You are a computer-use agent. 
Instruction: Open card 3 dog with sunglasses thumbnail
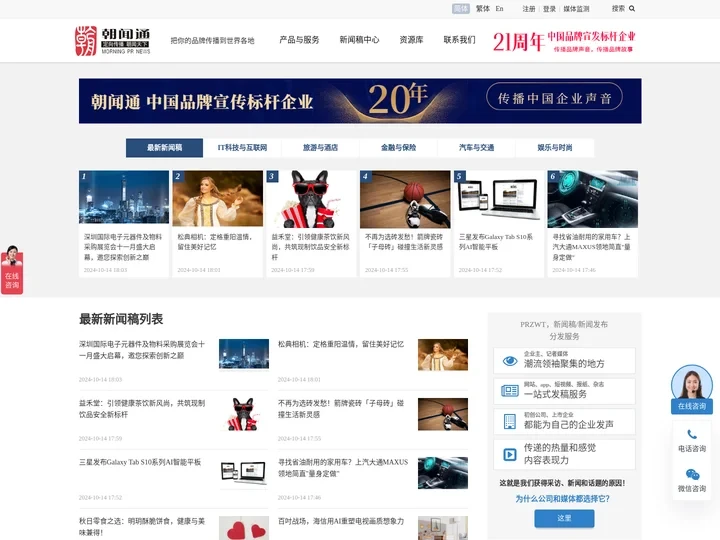pyautogui.click(x=311, y=199)
